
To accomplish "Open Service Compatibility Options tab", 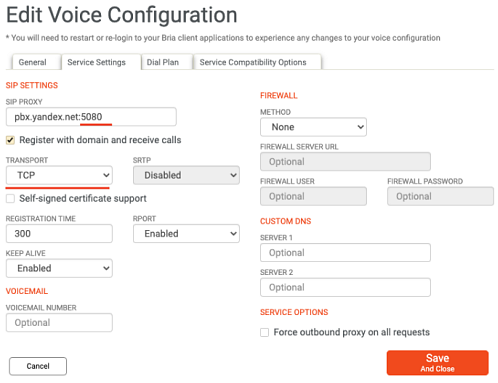I will 257,62.
